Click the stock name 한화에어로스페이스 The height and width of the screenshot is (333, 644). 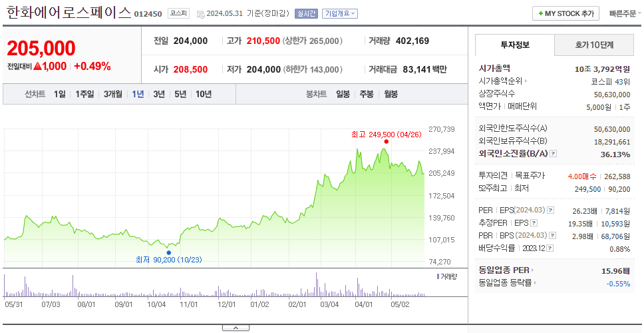pyautogui.click(x=69, y=13)
